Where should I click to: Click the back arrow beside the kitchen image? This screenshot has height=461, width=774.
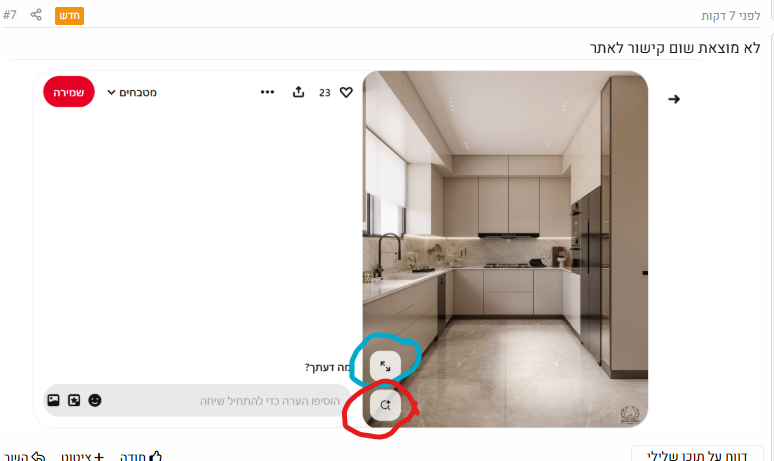674,99
